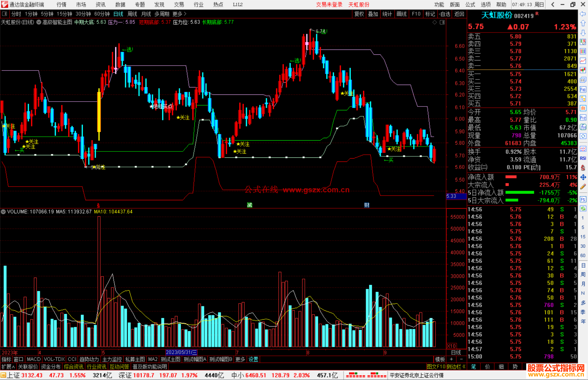This screenshot has width=588, height=380.
Task: Click the 设置 settings link
Action: click(253, 359)
